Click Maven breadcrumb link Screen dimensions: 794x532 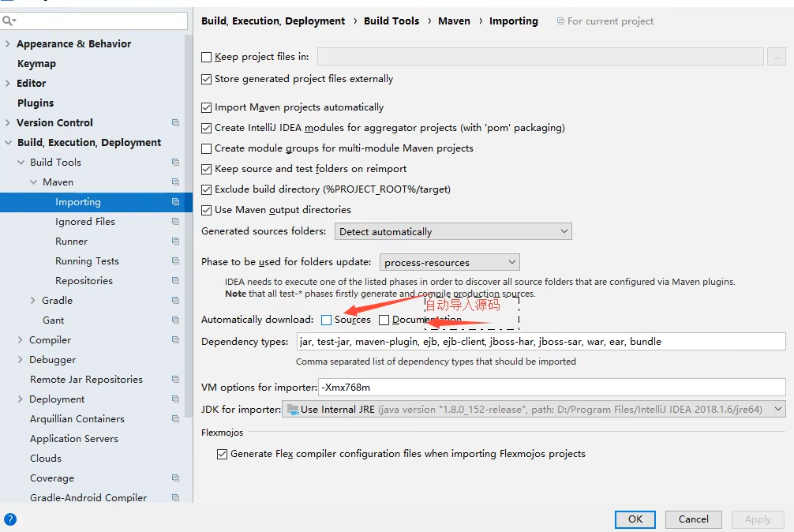454,21
